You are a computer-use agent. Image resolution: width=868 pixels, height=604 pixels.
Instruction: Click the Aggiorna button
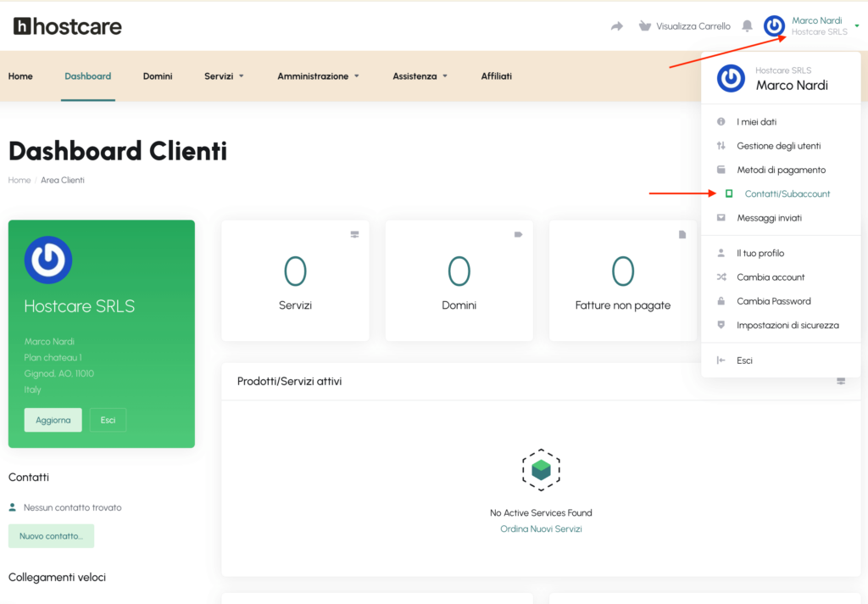[x=53, y=420]
